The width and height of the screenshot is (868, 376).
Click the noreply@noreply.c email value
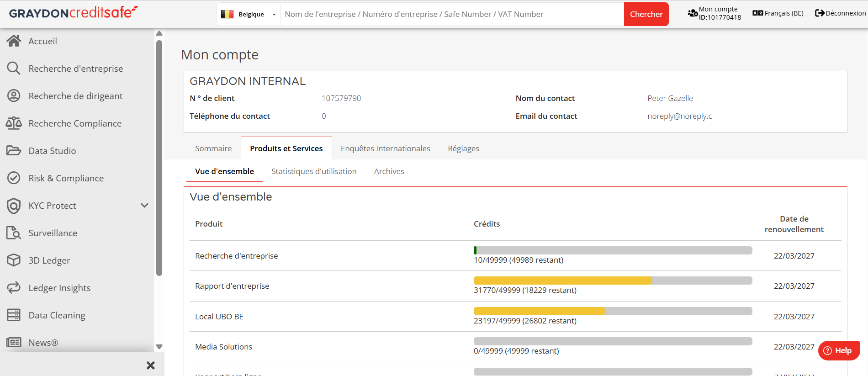[x=680, y=116]
